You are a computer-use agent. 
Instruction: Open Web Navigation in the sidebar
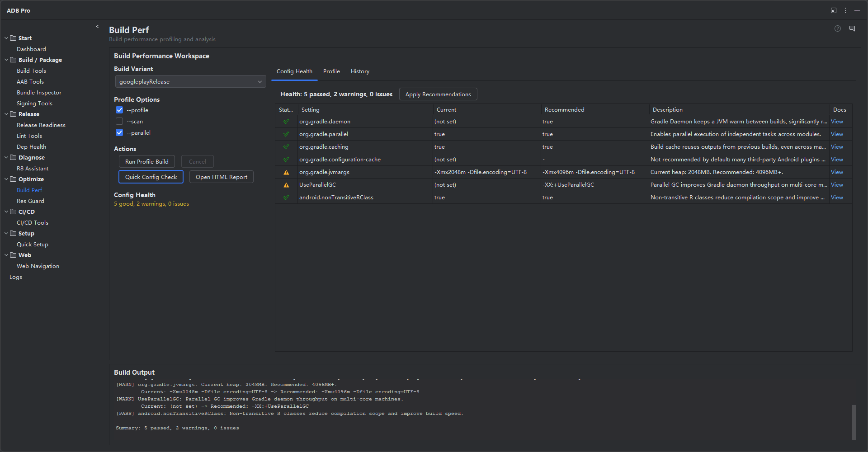[38, 266]
